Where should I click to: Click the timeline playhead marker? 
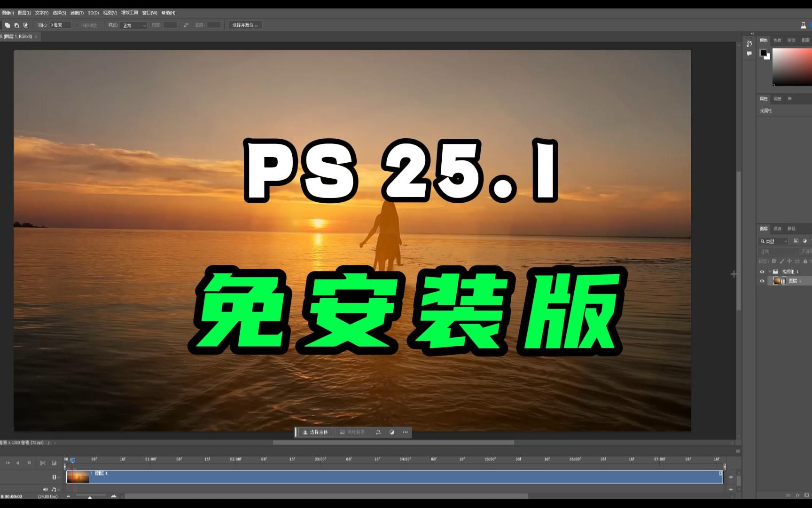[72, 460]
